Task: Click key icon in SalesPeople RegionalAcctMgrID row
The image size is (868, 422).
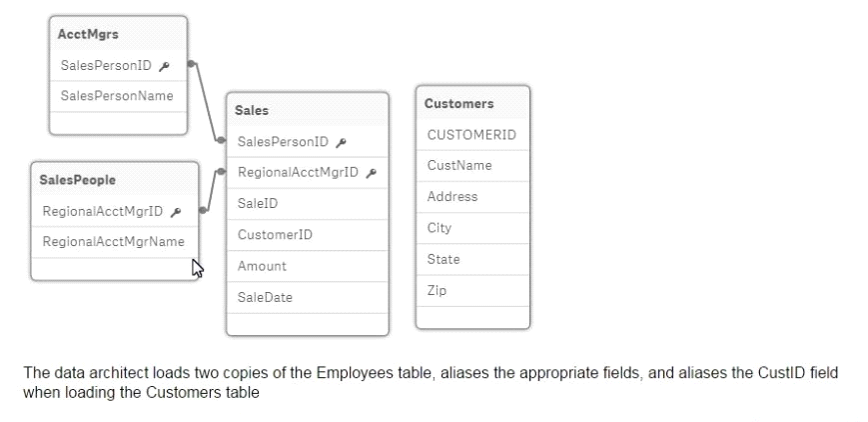Action: pos(176,212)
